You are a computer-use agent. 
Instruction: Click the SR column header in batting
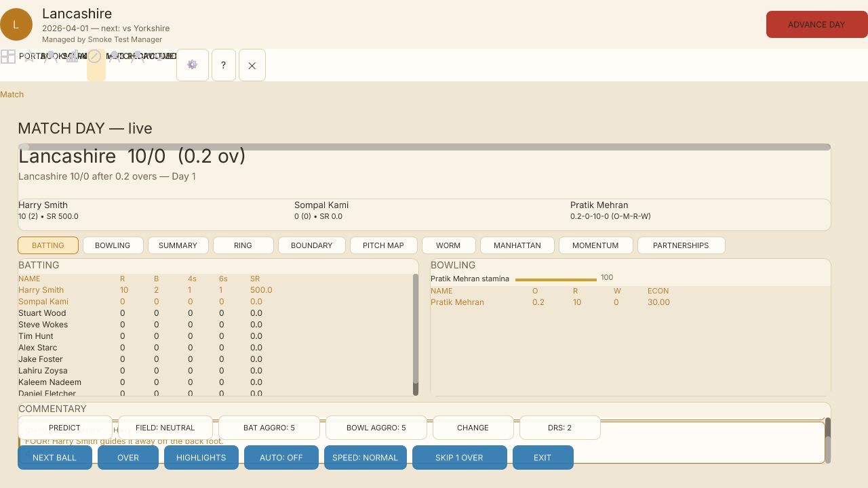coord(255,279)
